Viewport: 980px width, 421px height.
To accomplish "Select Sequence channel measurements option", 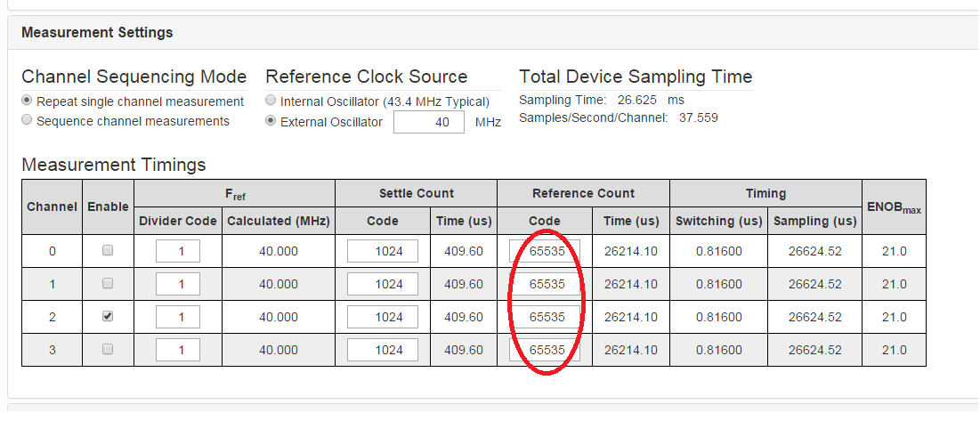I will 27,120.
